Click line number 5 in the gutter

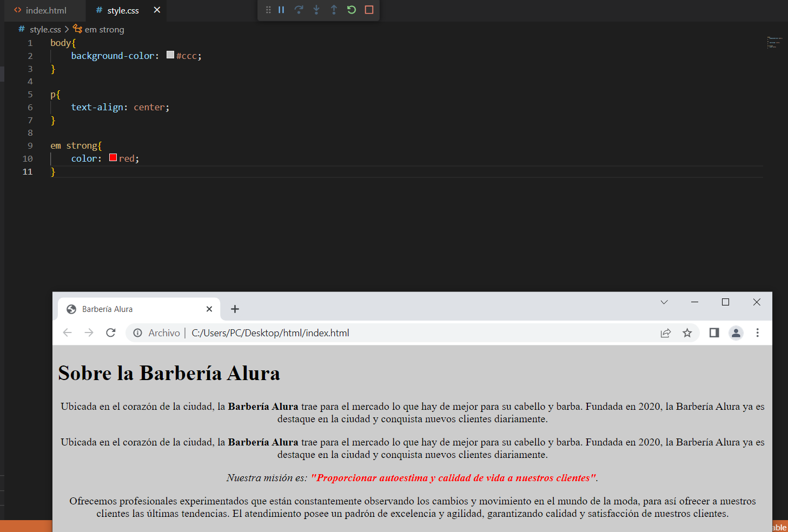click(30, 94)
